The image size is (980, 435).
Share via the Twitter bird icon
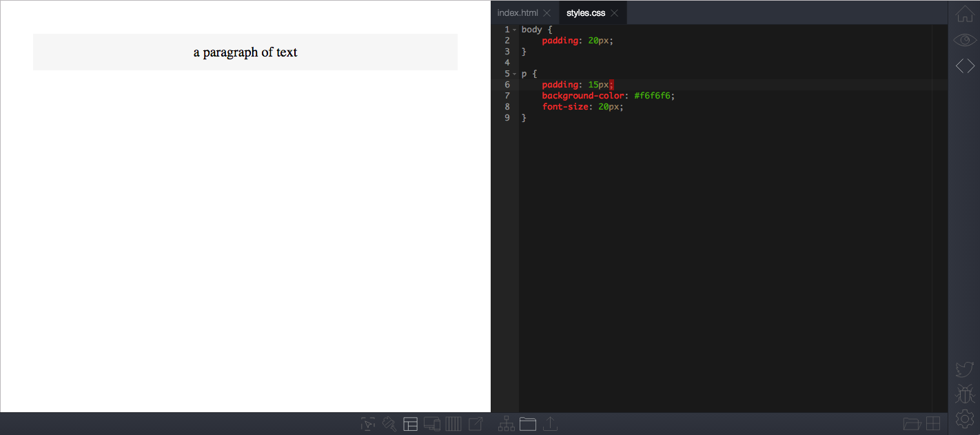[964, 370]
